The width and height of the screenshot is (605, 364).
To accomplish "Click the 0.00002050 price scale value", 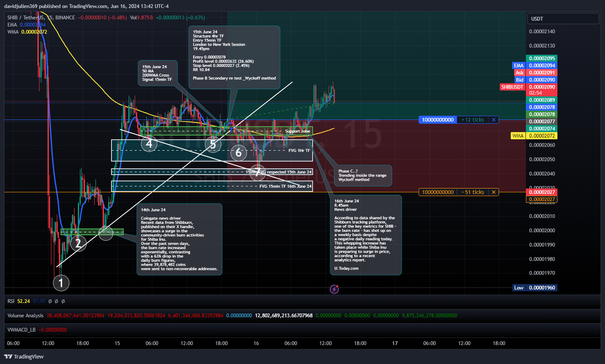I will [542, 159].
